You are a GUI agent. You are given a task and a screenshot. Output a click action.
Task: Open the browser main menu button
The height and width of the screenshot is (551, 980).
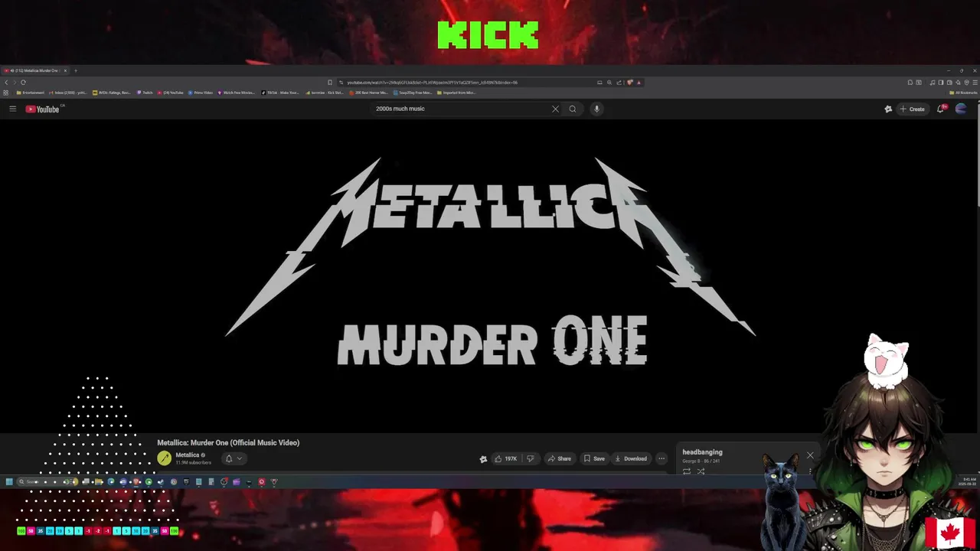(x=975, y=82)
